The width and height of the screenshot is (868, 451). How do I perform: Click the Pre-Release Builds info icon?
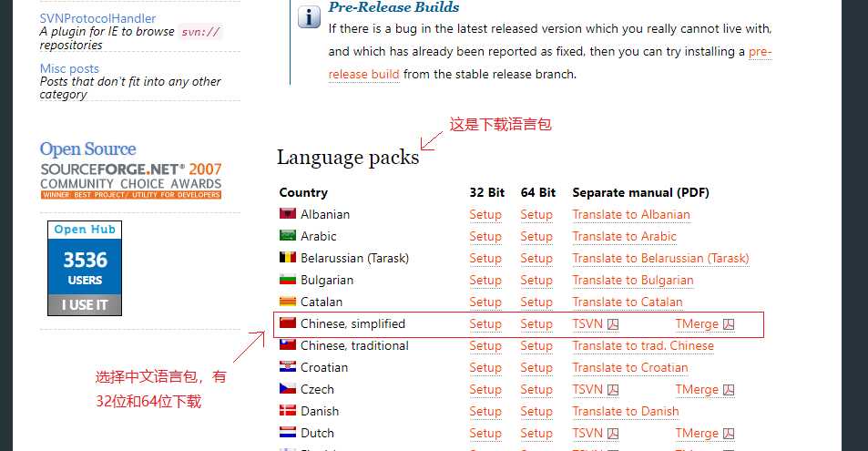pyautogui.click(x=309, y=16)
